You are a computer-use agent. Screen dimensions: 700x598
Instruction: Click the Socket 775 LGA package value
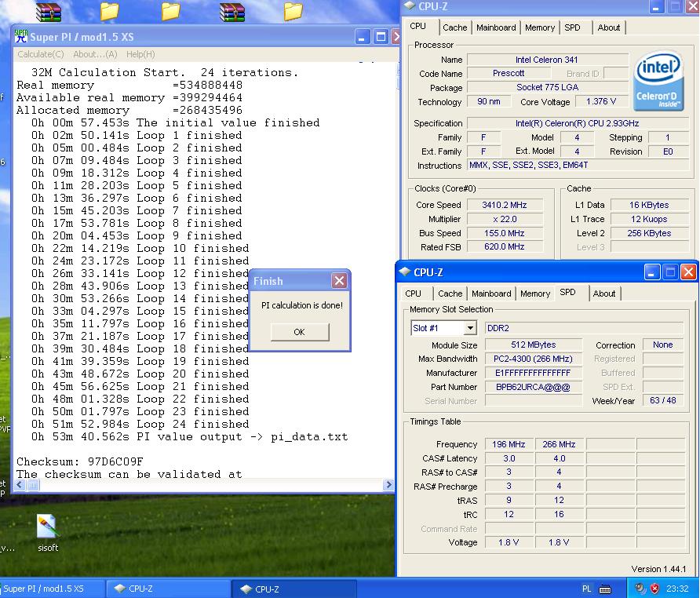pyautogui.click(x=547, y=87)
